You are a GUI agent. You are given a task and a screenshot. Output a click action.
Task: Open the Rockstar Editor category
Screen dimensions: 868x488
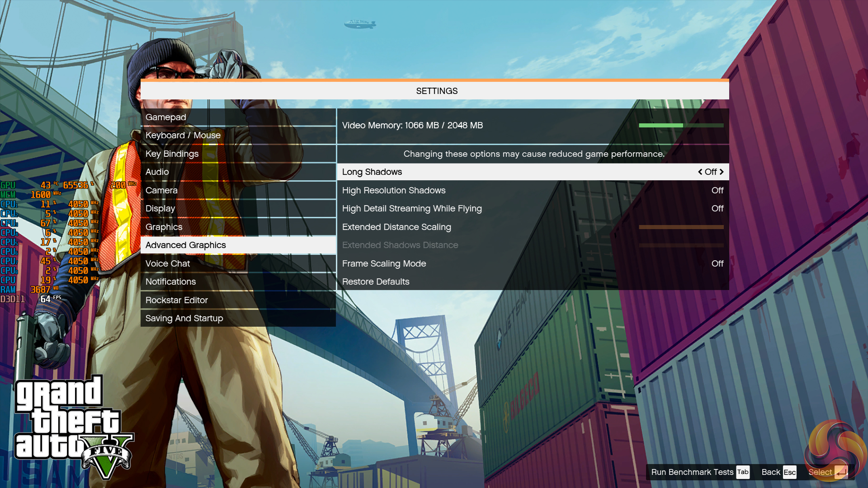[176, 300]
